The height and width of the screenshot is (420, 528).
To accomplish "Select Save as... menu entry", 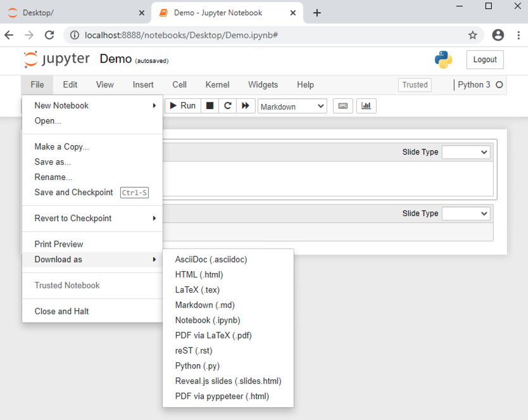I will [x=92, y=162].
